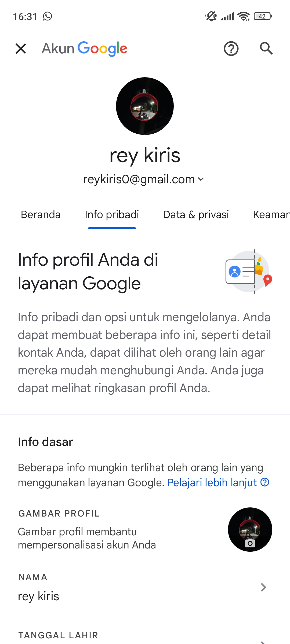Tap the battery indicator icon

click(263, 16)
